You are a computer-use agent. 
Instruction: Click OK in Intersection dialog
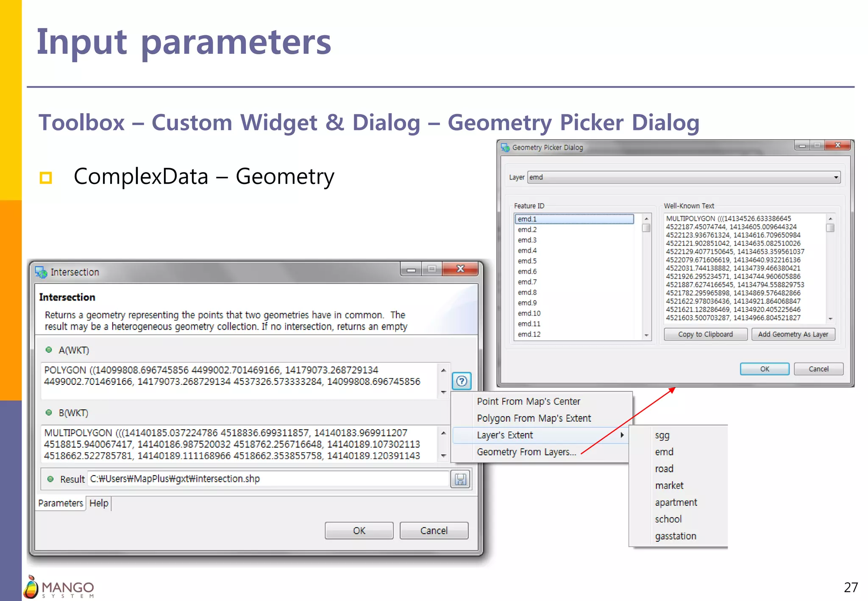(359, 531)
